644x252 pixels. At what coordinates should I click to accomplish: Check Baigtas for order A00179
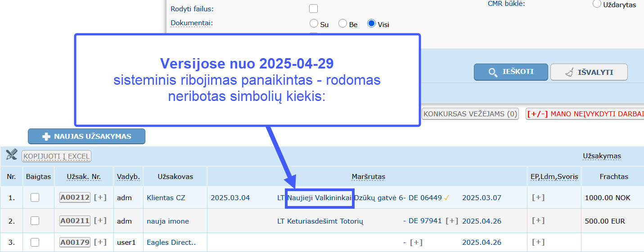(35, 242)
